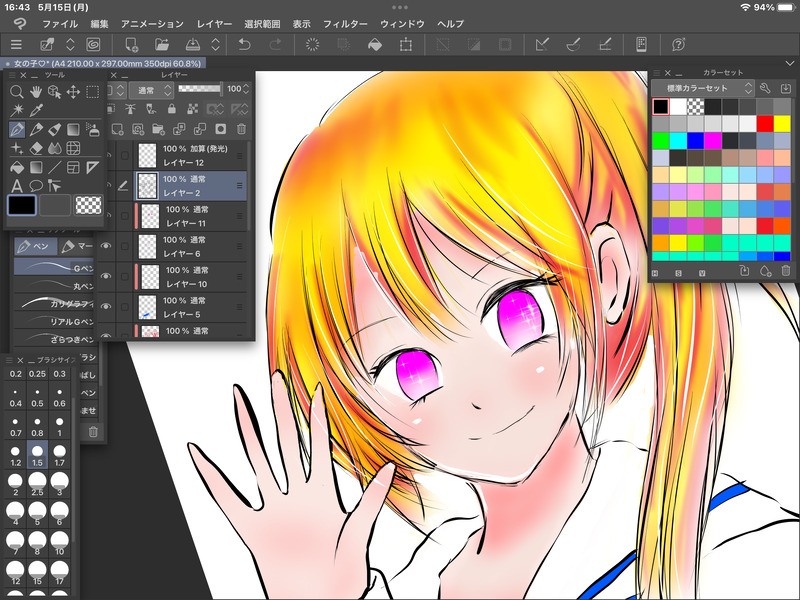Select the Zoom magnifier tool
Screen dimensions: 800x600
(16, 92)
